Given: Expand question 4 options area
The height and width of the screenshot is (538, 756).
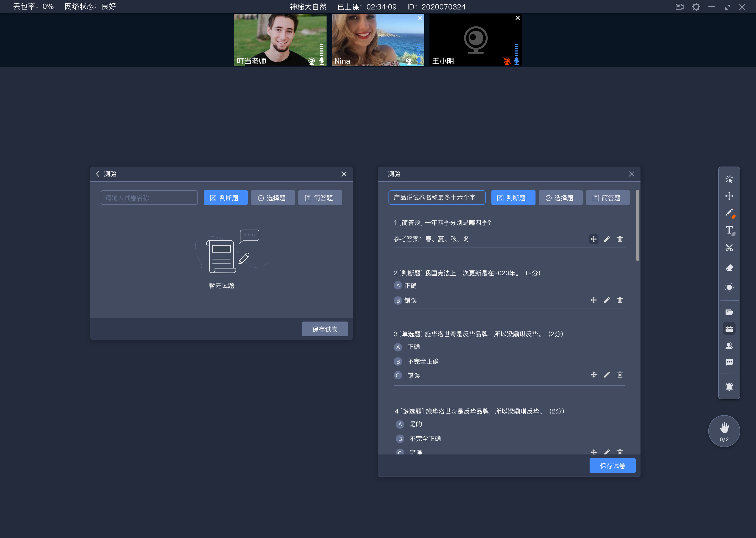Looking at the screenshot, I should point(593,451).
